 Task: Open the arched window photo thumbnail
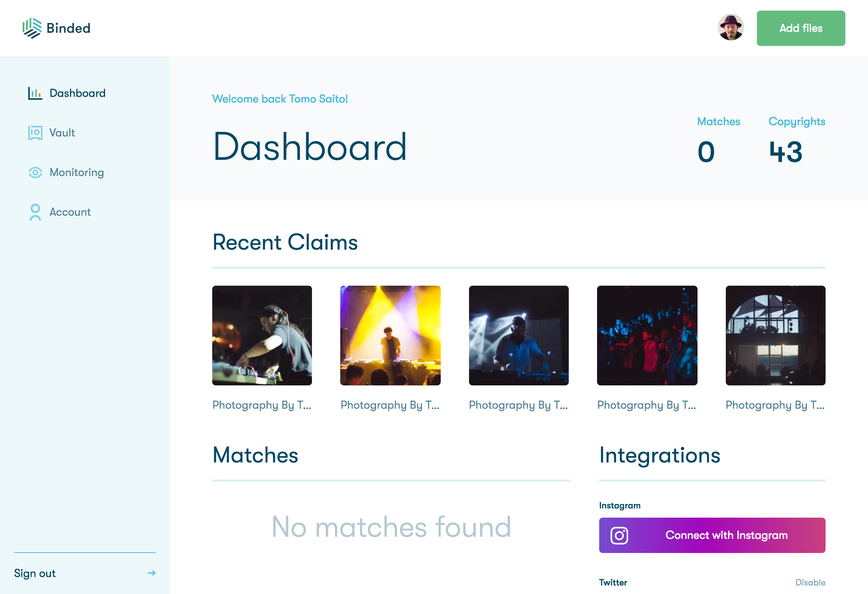775,335
